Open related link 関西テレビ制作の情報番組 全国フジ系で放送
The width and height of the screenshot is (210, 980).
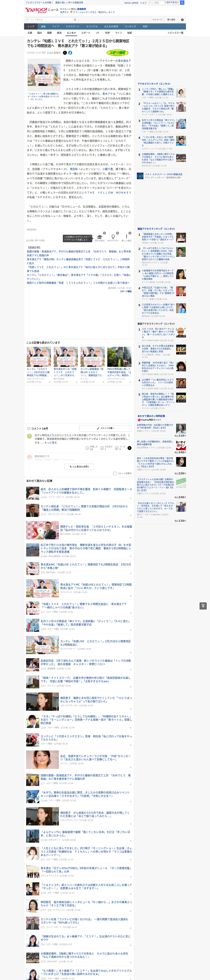point(78,283)
